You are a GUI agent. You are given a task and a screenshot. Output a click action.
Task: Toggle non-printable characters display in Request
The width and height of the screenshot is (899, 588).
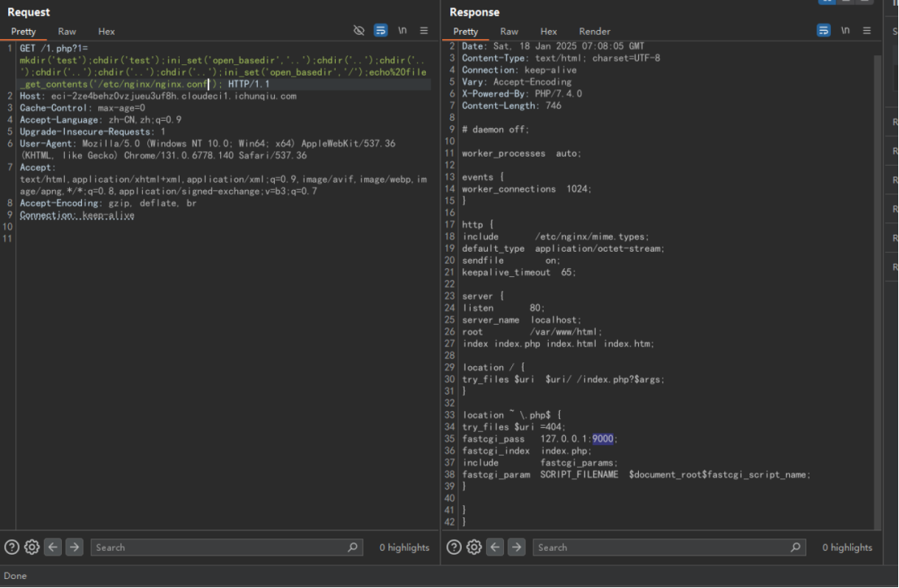point(359,30)
